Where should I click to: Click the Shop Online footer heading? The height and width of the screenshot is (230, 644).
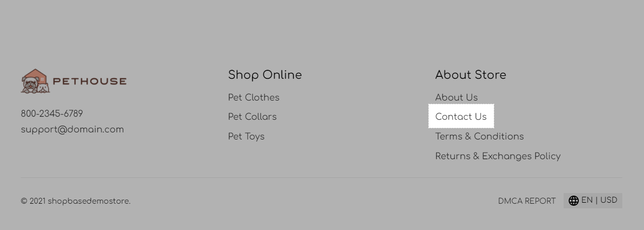tap(265, 75)
